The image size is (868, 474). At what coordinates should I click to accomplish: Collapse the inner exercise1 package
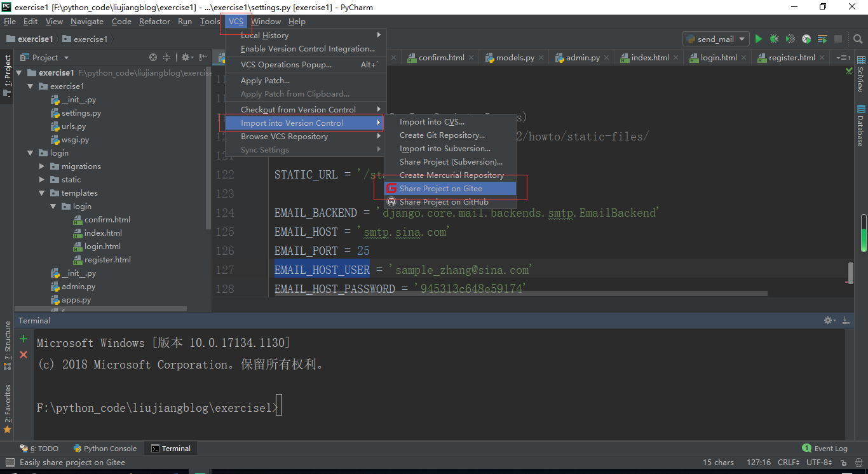[30, 86]
